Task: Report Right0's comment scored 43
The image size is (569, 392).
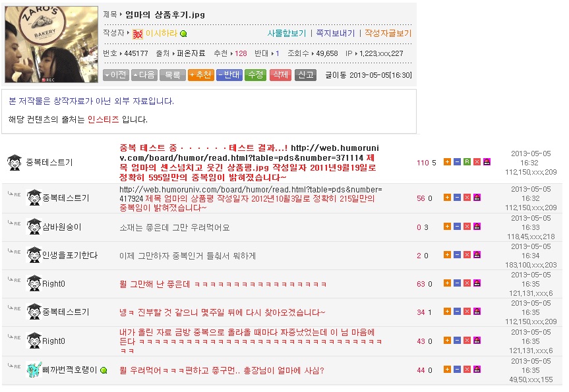Action: pos(477,341)
